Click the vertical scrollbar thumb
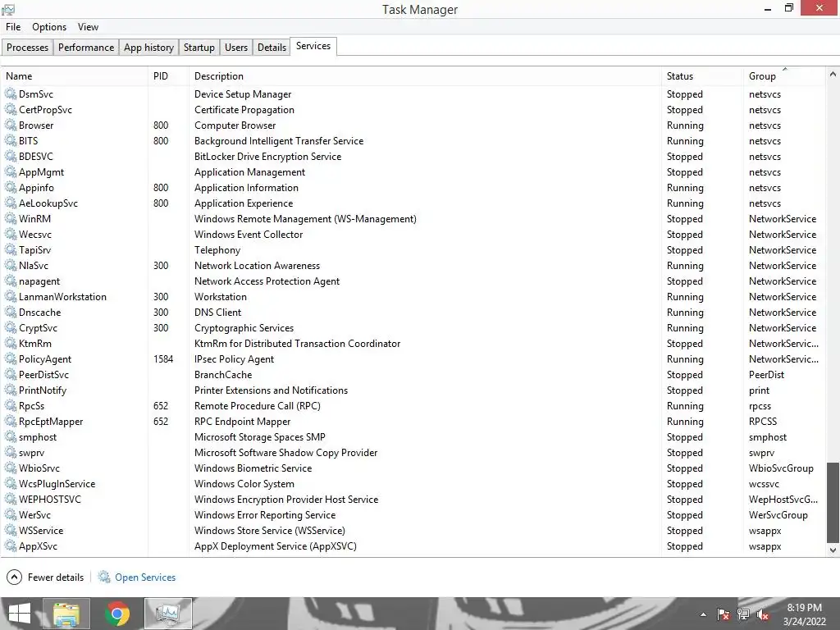840x630 pixels. pos(833,503)
